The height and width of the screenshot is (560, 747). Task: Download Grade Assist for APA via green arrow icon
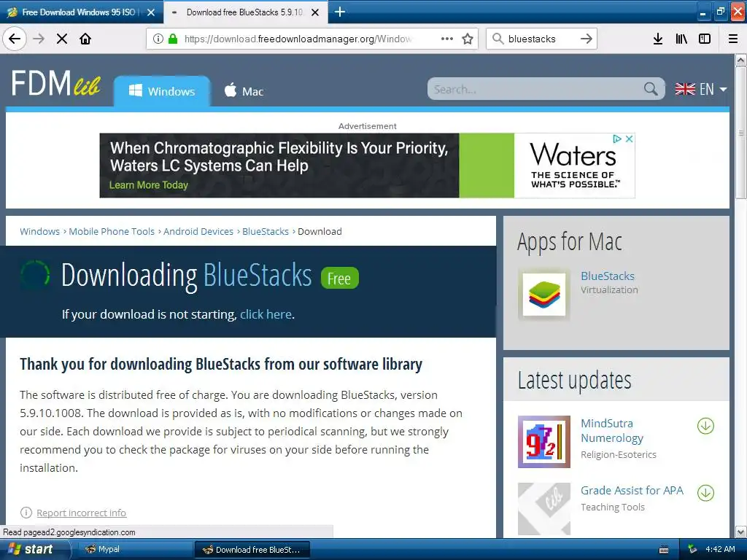point(705,493)
